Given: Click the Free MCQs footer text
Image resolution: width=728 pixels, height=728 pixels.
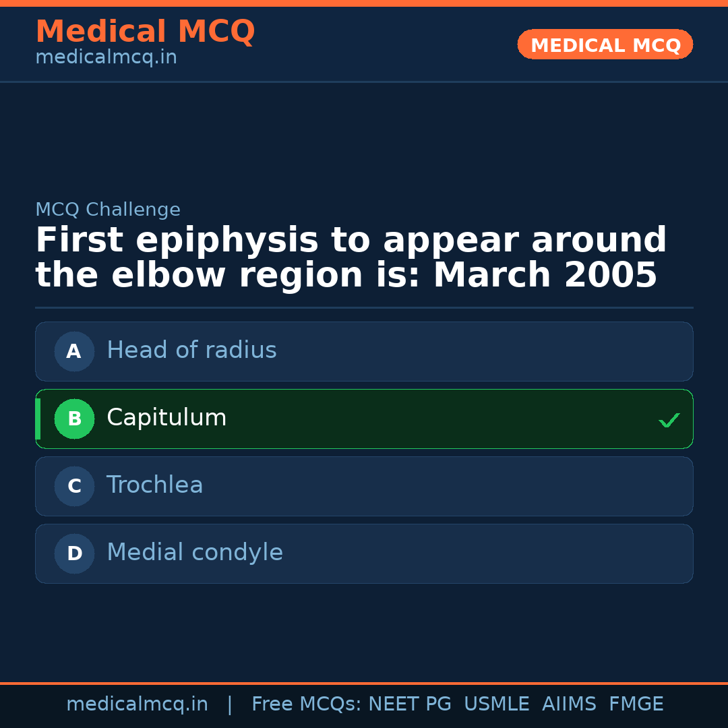Looking at the screenshot, I should (306, 704).
